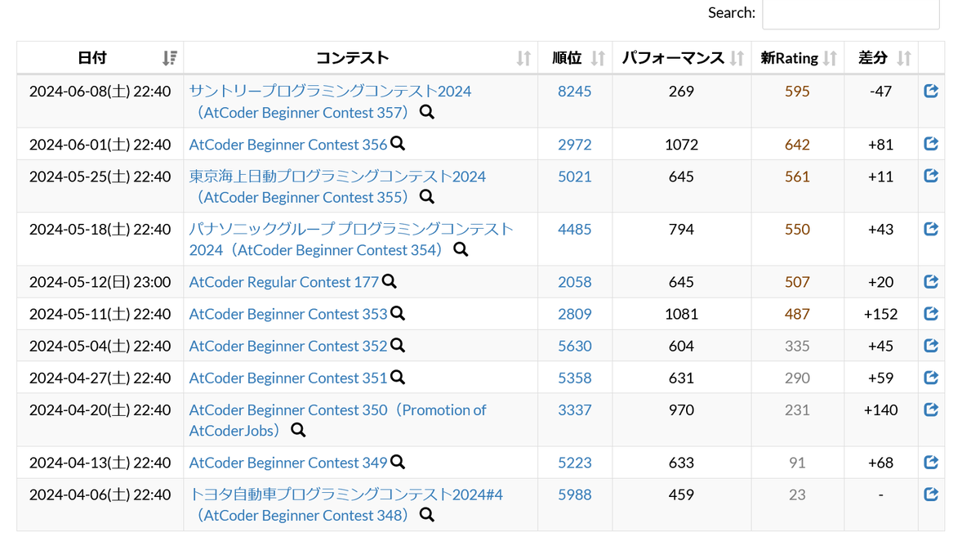This screenshot has width=980, height=555.
Task: Select date cell 2024-04-06(土) 22:40
Action: coord(100,495)
